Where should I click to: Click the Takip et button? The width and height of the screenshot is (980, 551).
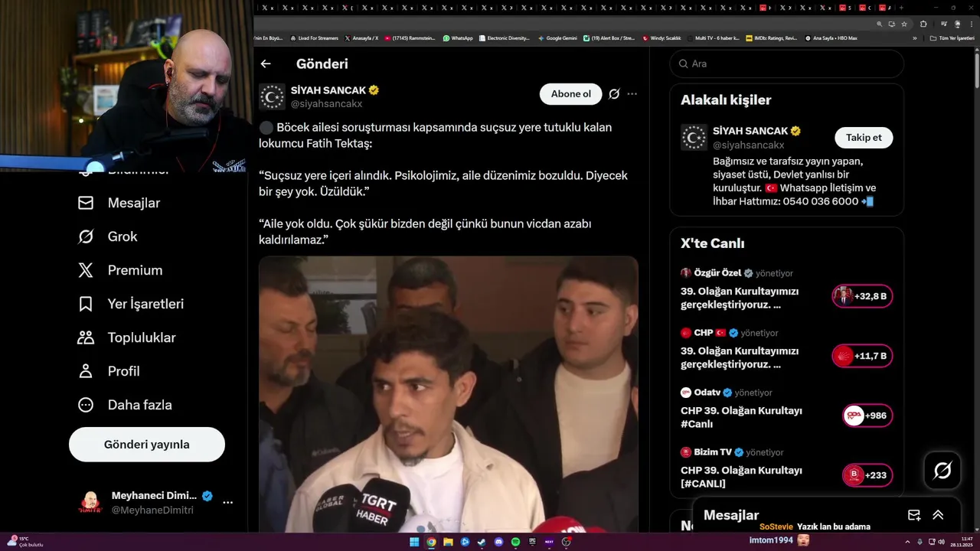click(x=864, y=138)
